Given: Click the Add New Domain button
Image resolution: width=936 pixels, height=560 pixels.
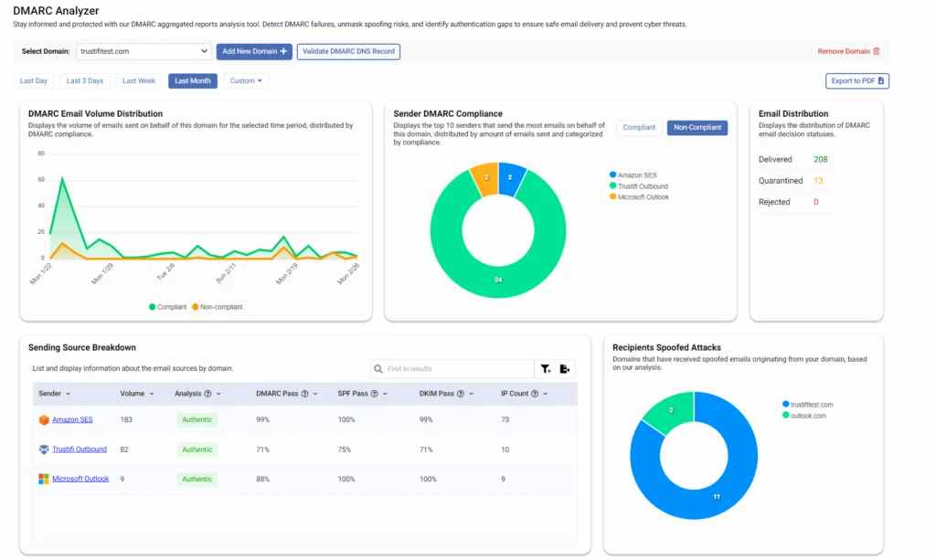Looking at the screenshot, I should [x=254, y=51].
